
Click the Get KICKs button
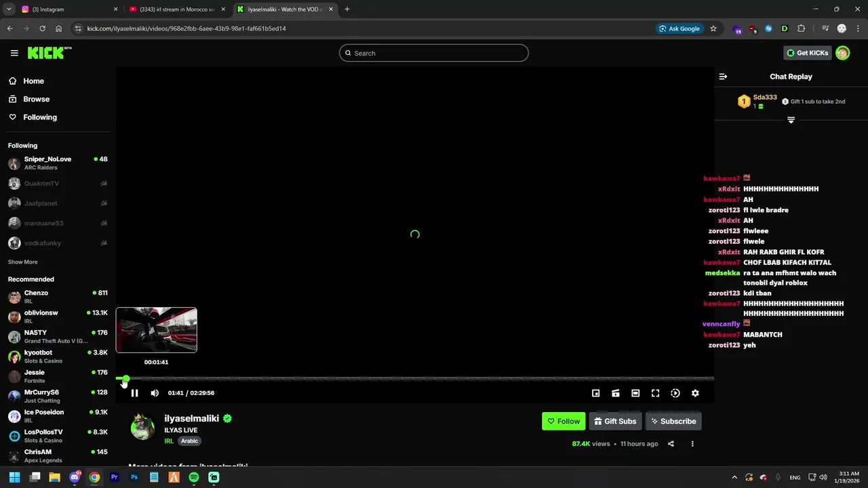[x=807, y=53]
